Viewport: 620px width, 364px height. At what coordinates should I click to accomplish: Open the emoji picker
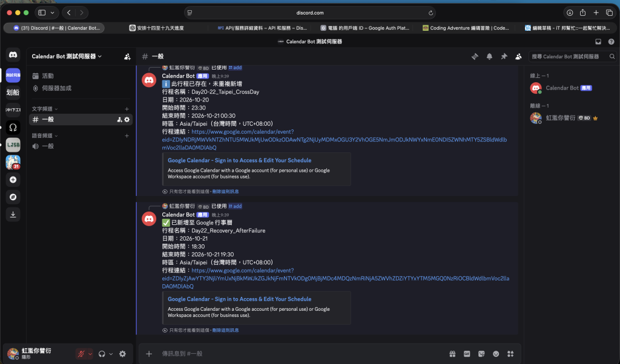pyautogui.click(x=496, y=354)
